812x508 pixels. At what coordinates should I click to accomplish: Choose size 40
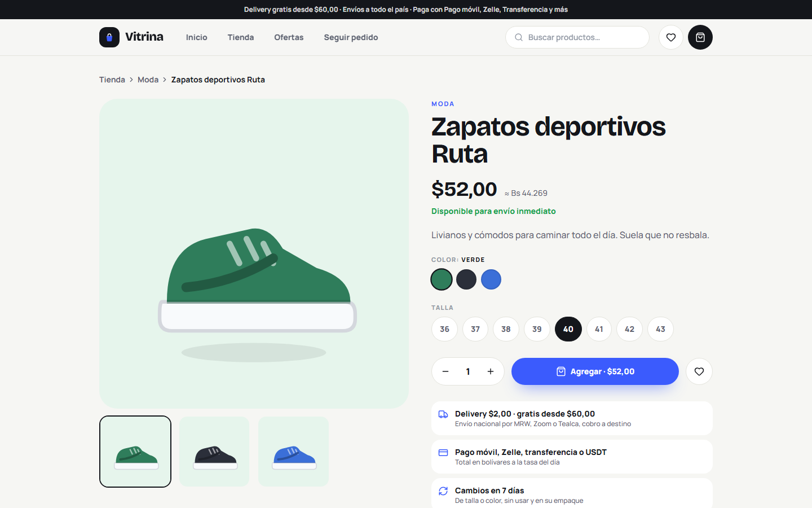click(568, 329)
